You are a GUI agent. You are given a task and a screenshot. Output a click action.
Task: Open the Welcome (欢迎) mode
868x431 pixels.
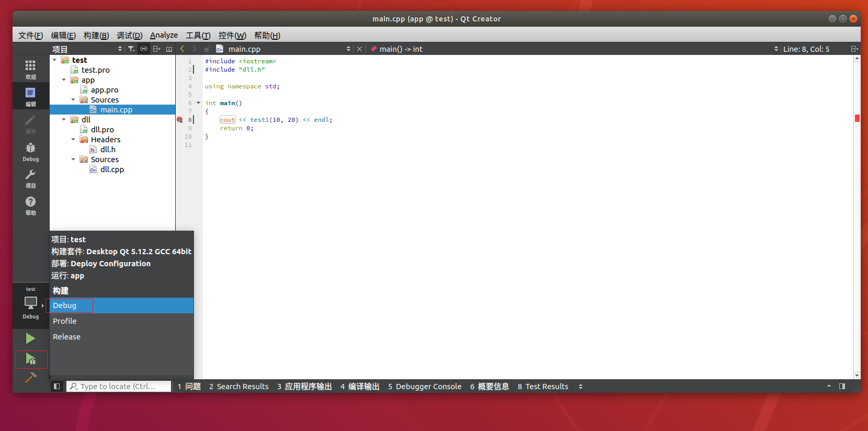pyautogui.click(x=31, y=69)
